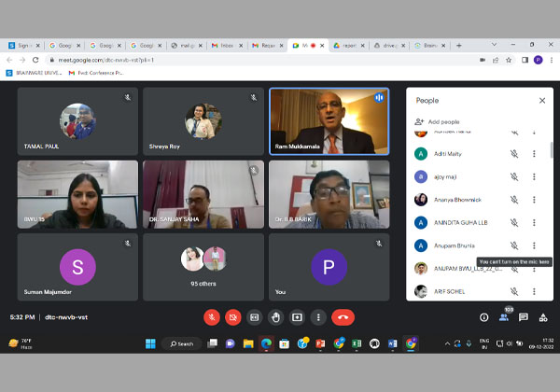Viewport: 560px width, 392px height.
Task: Click the Present now screen share icon
Action: click(297, 317)
